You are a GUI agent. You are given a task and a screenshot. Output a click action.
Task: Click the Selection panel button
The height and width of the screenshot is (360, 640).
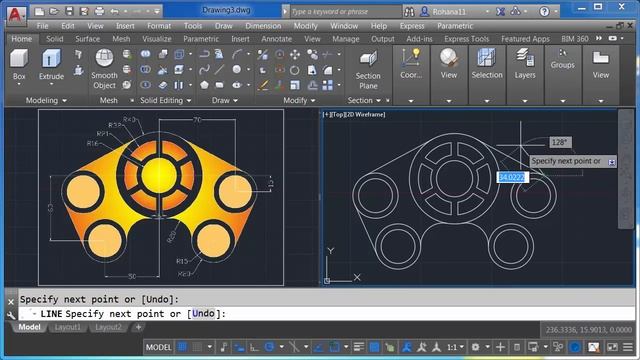pyautogui.click(x=487, y=64)
